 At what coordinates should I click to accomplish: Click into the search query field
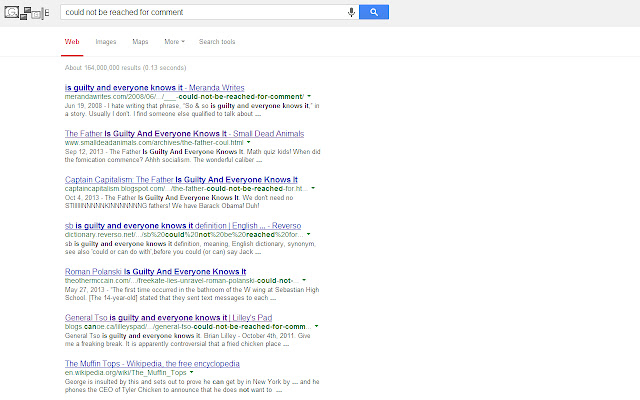[x=200, y=11]
